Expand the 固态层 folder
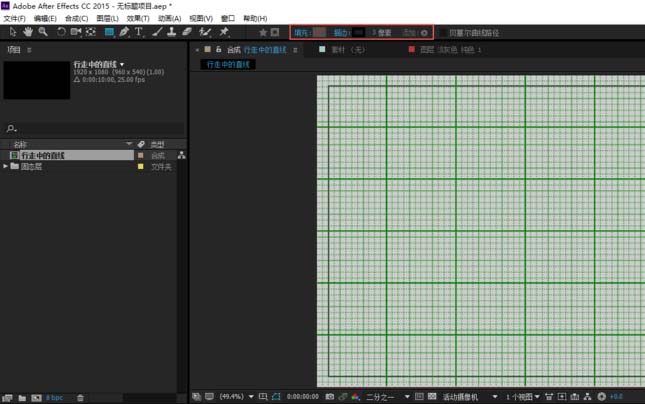 pos(6,167)
